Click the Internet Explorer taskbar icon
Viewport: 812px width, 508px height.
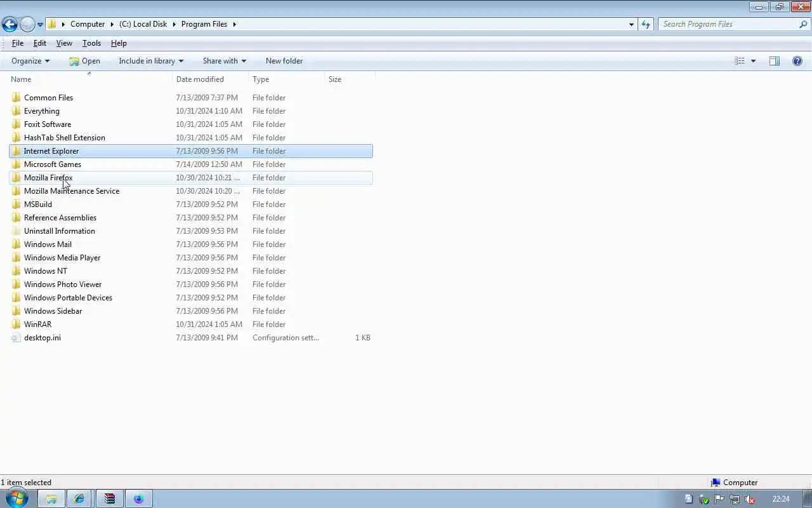click(x=79, y=499)
